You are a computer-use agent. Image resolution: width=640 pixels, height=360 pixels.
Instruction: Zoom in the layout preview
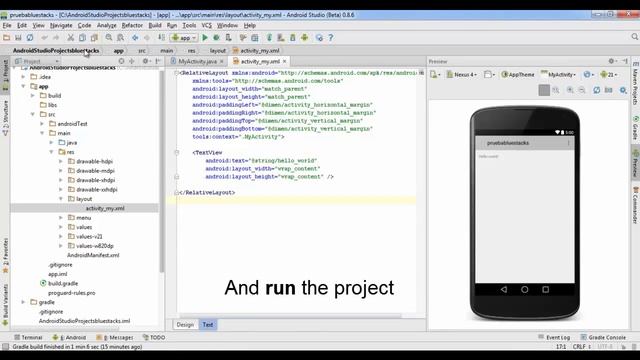click(570, 90)
